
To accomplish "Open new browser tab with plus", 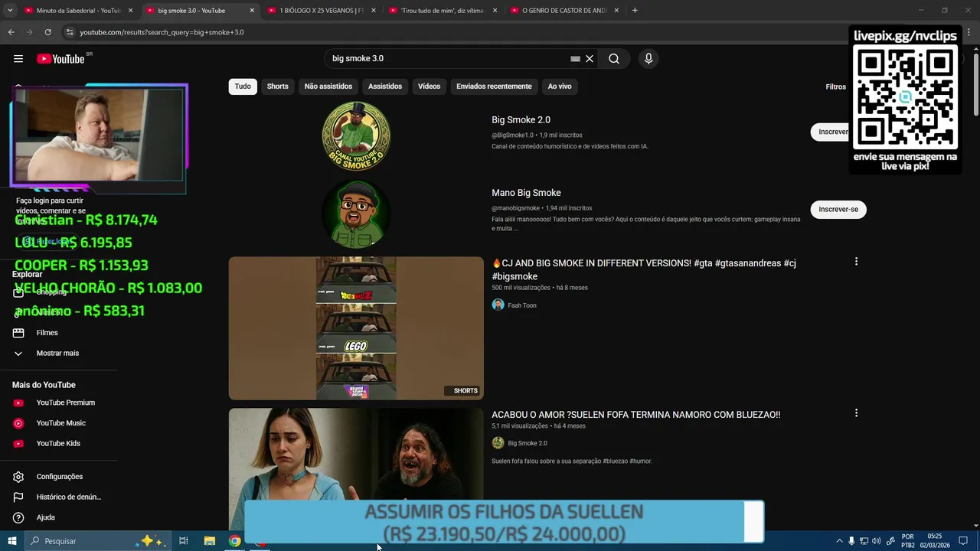I will (635, 11).
